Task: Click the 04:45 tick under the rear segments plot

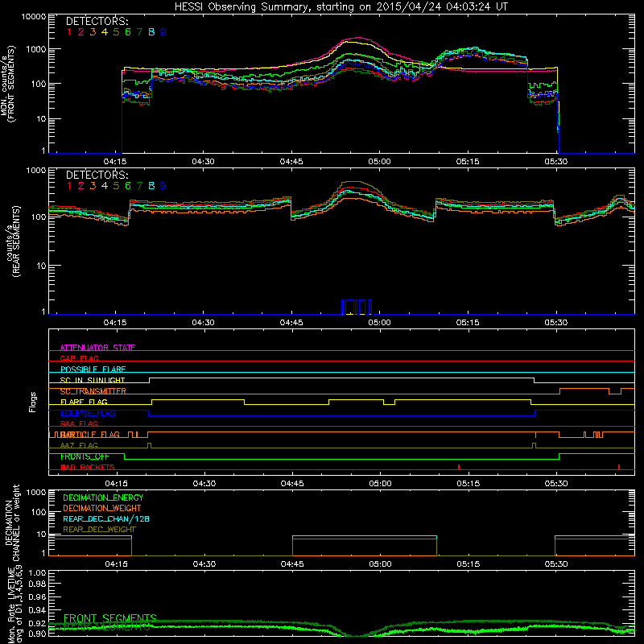Action: pos(291,323)
